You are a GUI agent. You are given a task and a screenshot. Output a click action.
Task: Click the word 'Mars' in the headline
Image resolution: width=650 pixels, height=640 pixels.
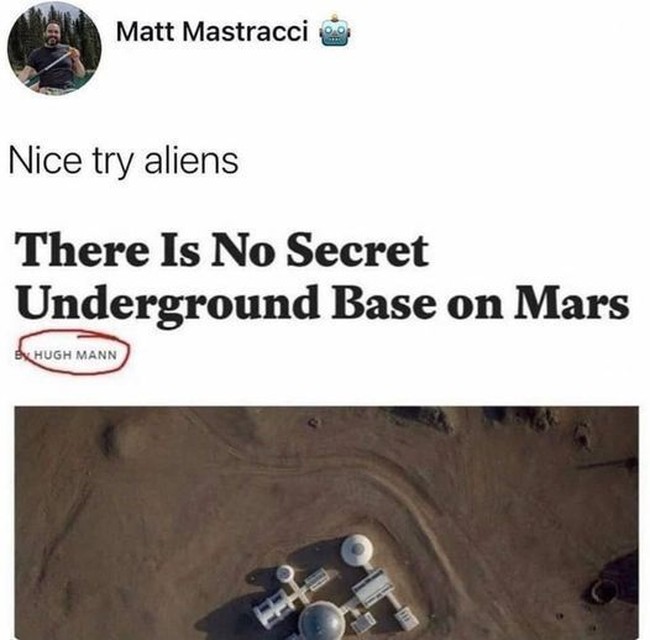point(572,301)
